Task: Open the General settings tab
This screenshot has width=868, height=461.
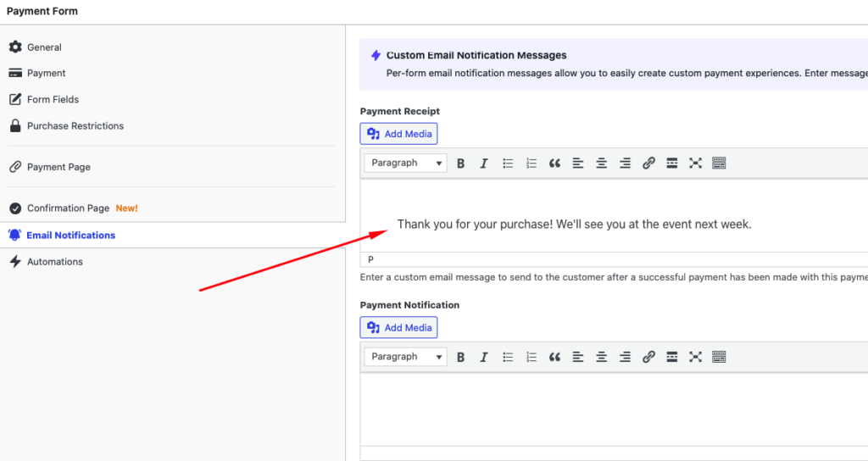Action: (x=44, y=47)
